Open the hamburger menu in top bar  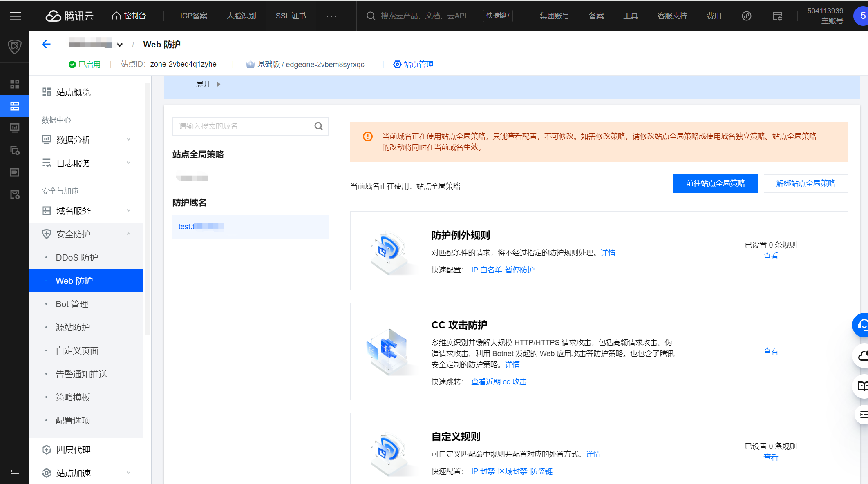[15, 16]
